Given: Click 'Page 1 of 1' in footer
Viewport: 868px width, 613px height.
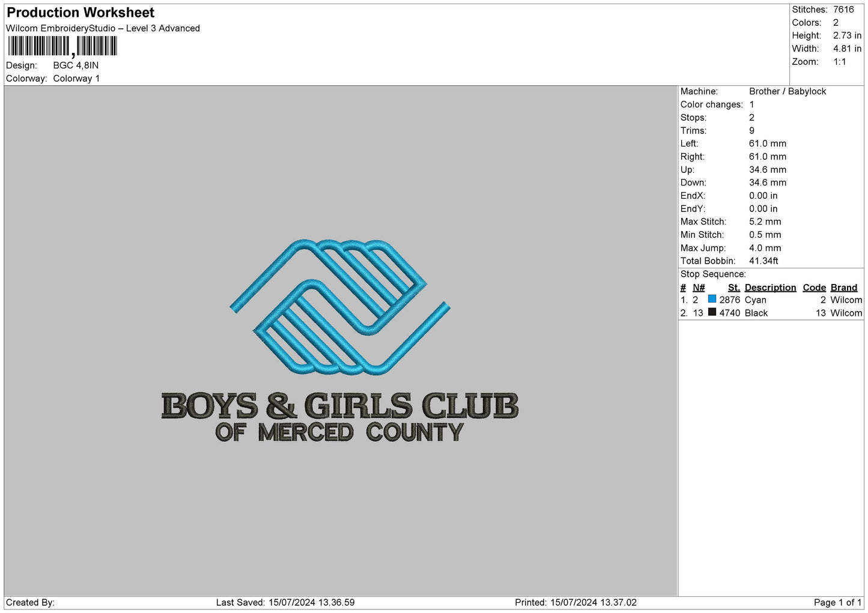Looking at the screenshot, I should point(837,603).
